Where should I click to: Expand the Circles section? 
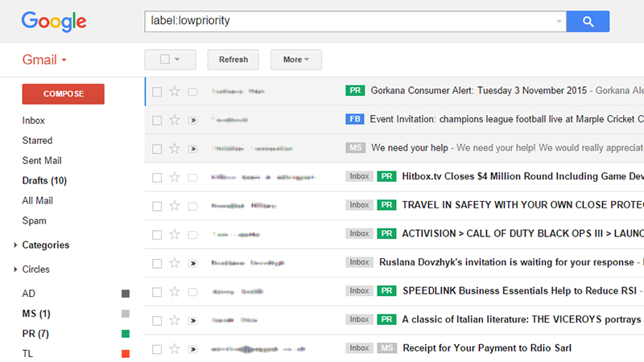click(15, 269)
